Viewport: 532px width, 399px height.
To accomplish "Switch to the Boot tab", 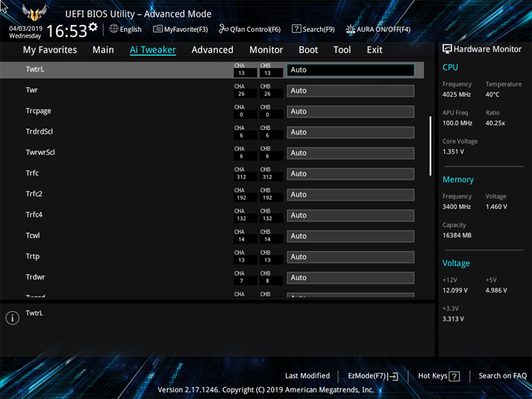I will click(x=308, y=50).
